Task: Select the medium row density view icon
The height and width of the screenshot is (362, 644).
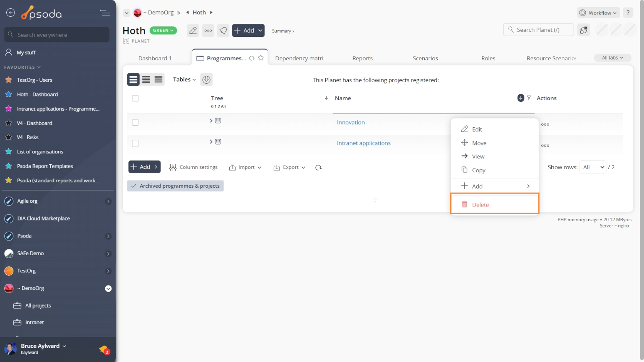Action: 146,80
